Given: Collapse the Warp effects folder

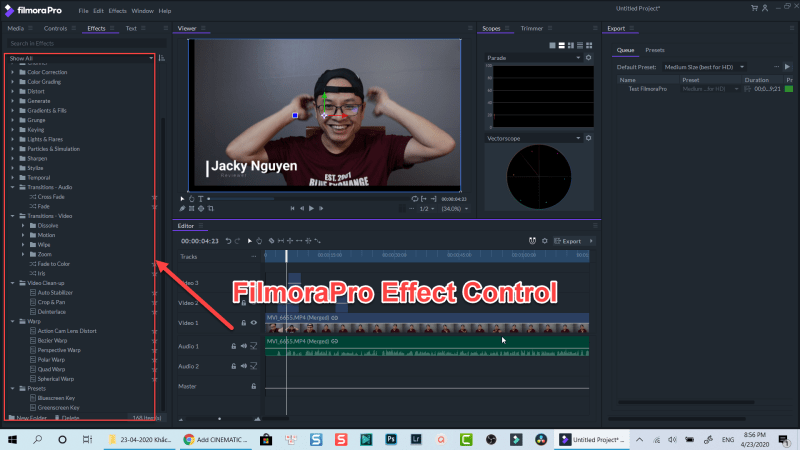Looking at the screenshot, I should 11,321.
